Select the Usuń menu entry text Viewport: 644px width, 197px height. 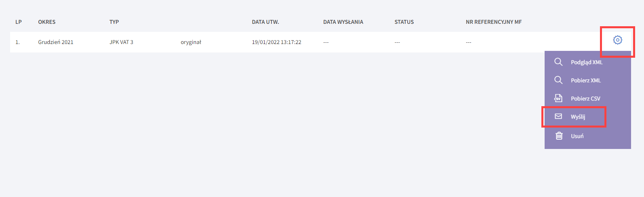[577, 136]
